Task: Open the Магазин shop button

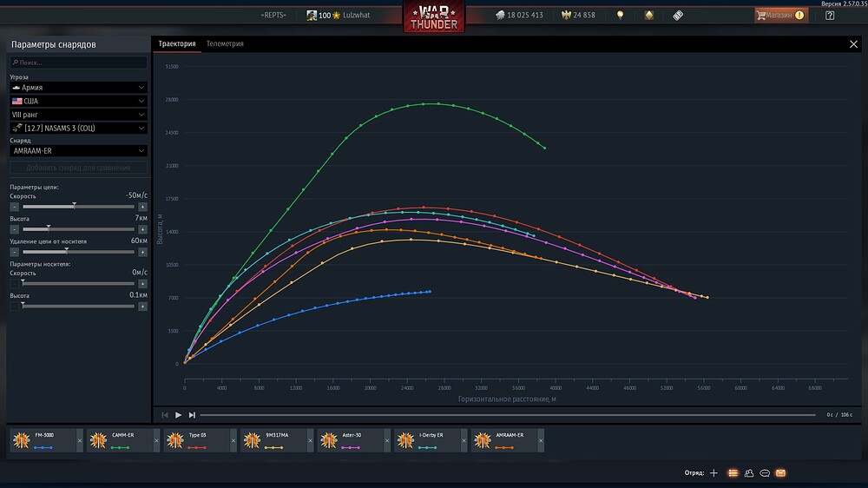Action: tap(781, 15)
